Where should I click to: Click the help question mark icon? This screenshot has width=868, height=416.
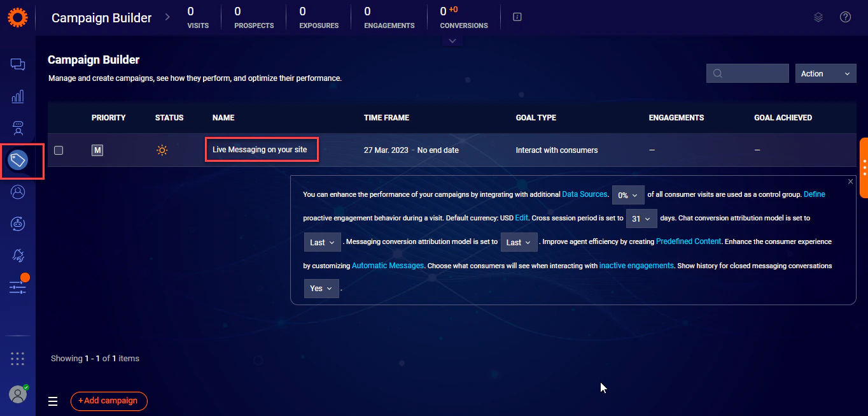[846, 17]
